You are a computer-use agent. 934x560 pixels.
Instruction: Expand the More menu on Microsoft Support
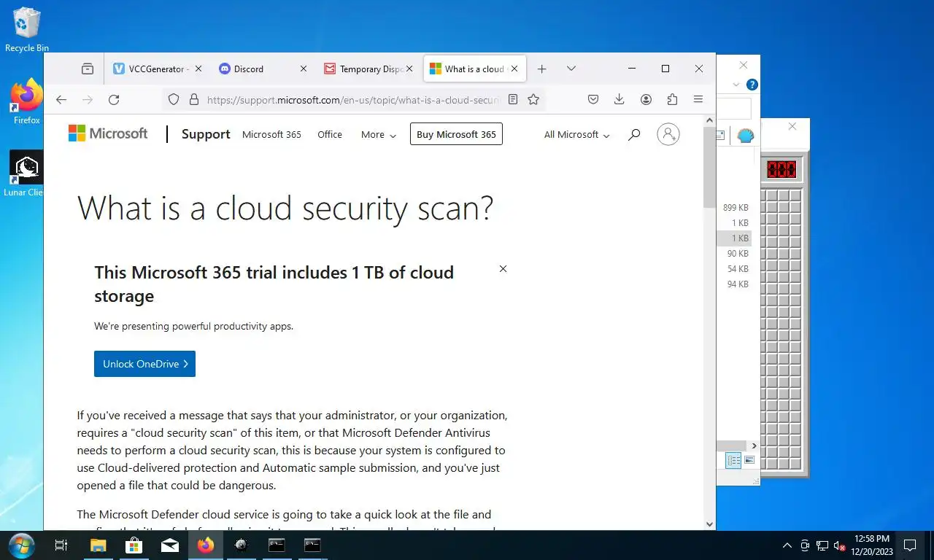pyautogui.click(x=378, y=134)
